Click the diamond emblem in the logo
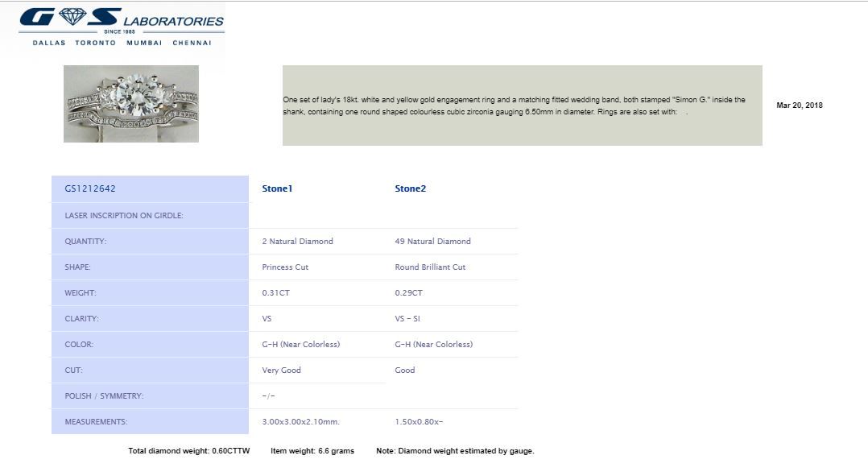This screenshot has width=868, height=472. 72,16
